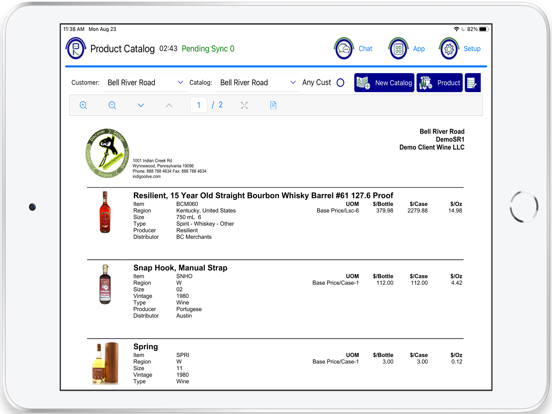The width and height of the screenshot is (552, 414).
Task: Toggle fullscreen expand icon
Action: (x=244, y=105)
